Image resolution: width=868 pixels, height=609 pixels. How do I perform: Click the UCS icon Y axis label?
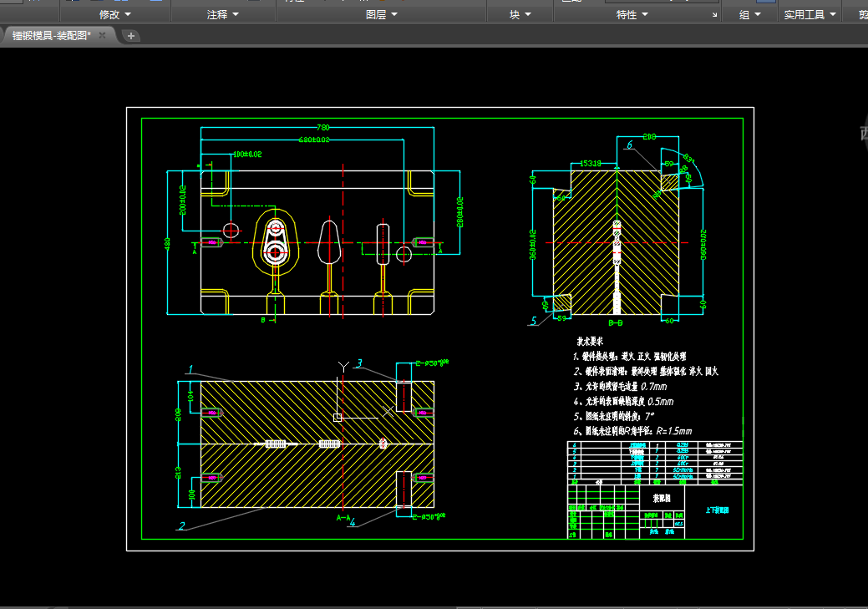point(343,366)
